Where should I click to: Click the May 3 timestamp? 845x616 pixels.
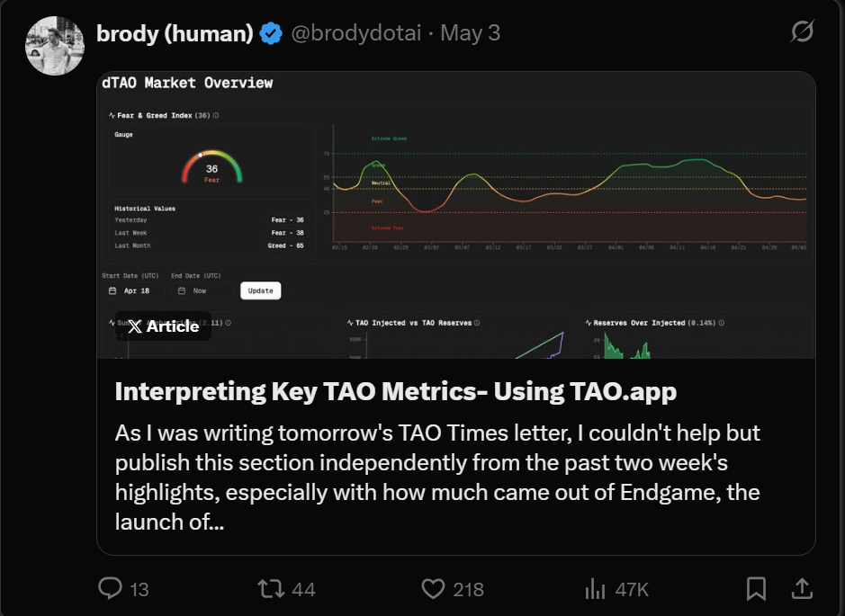tap(470, 34)
